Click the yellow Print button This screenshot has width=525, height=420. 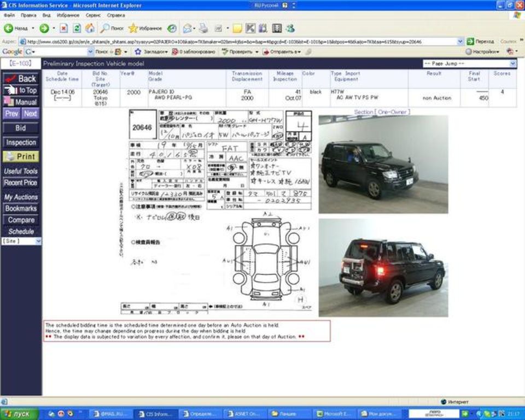21,156
